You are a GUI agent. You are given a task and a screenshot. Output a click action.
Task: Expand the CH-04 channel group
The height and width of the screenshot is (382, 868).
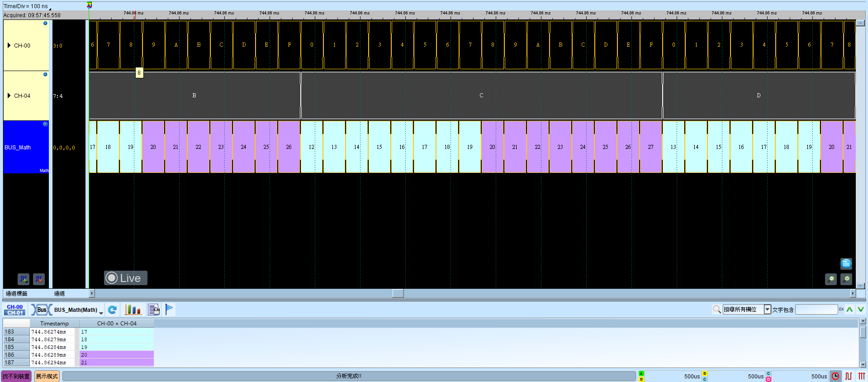[x=9, y=95]
